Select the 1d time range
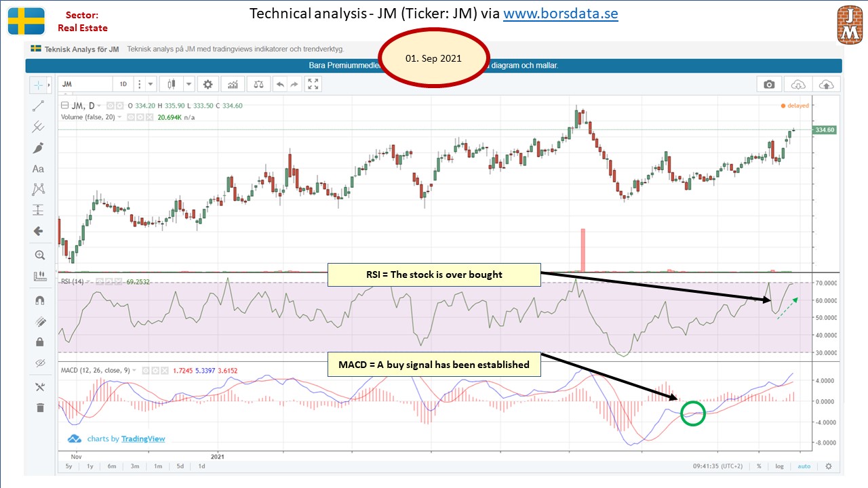 click(x=201, y=466)
